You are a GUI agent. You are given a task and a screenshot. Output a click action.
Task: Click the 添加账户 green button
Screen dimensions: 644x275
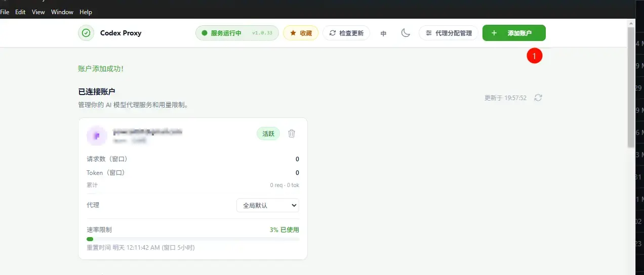coord(514,33)
